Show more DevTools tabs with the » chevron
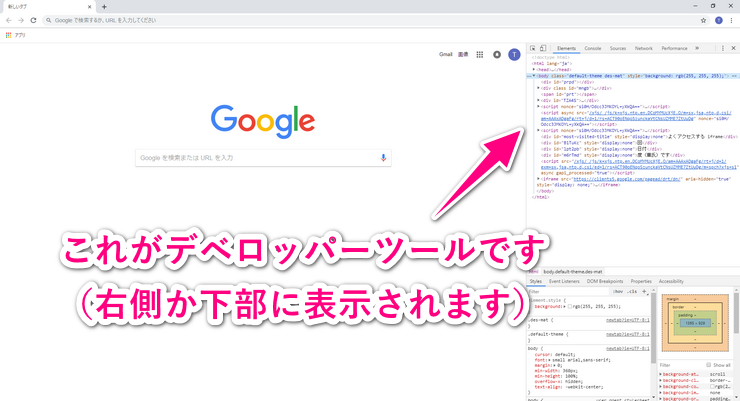Image resolution: width=740 pixels, height=401 pixels. (x=697, y=48)
